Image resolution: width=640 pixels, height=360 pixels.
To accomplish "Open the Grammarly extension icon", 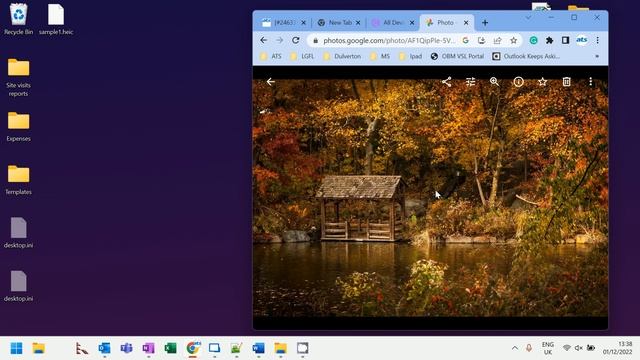I will pos(533,40).
